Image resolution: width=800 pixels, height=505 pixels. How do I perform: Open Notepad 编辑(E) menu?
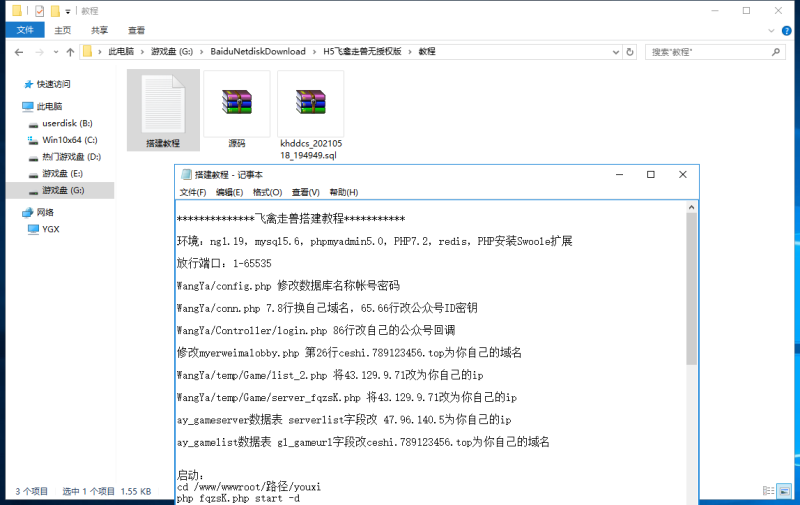229,192
